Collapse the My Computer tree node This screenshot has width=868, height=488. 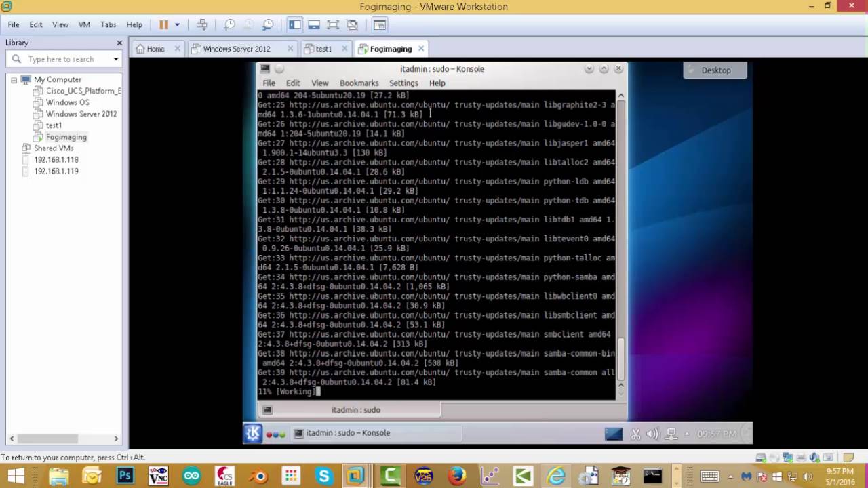14,79
